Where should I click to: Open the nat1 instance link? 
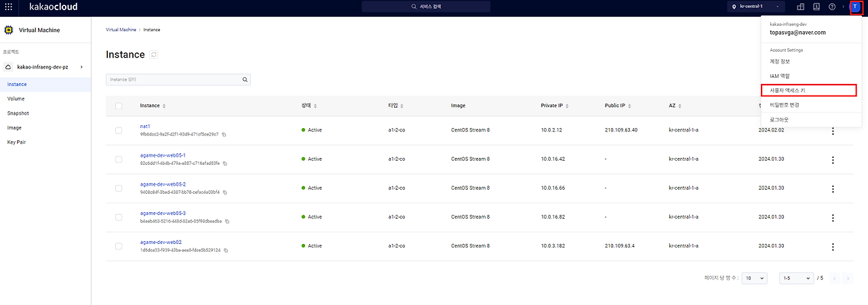(x=145, y=127)
